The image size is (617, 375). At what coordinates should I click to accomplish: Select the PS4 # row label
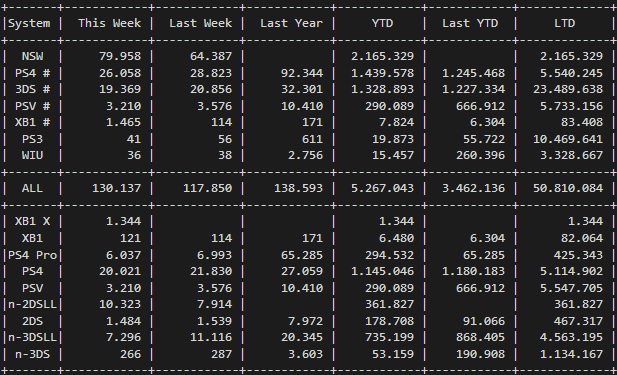coord(33,73)
